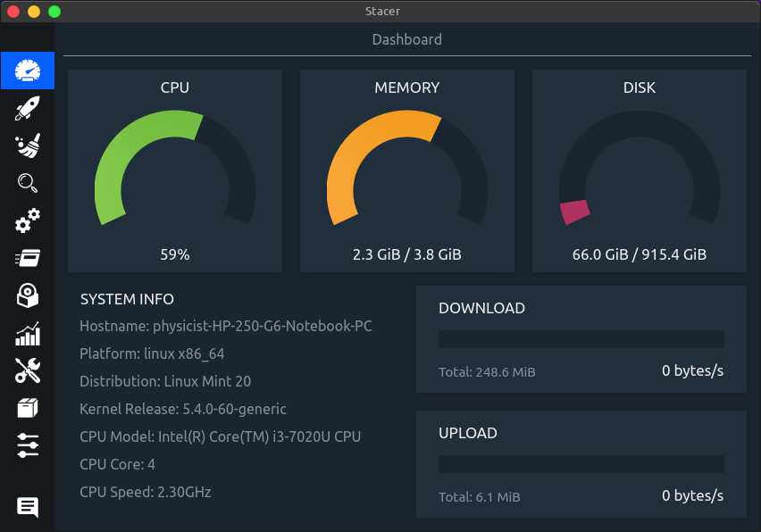Open the Processes panel icon
Image resolution: width=761 pixels, height=532 pixels.
[x=27, y=258]
